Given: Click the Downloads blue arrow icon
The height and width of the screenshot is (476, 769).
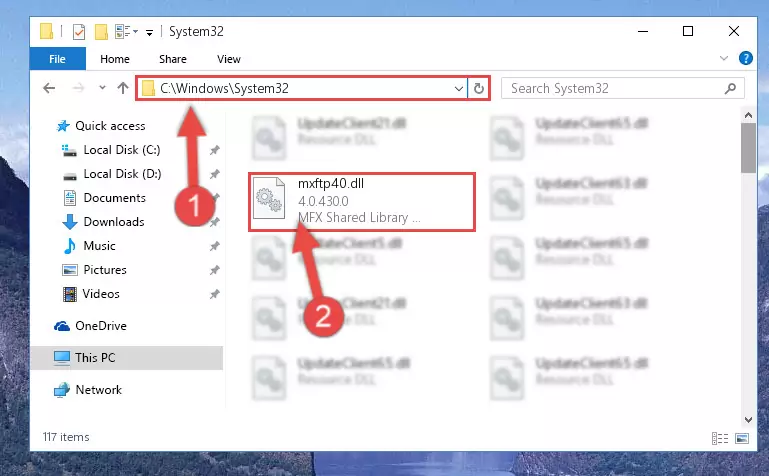Looking at the screenshot, I should click(x=70, y=222).
